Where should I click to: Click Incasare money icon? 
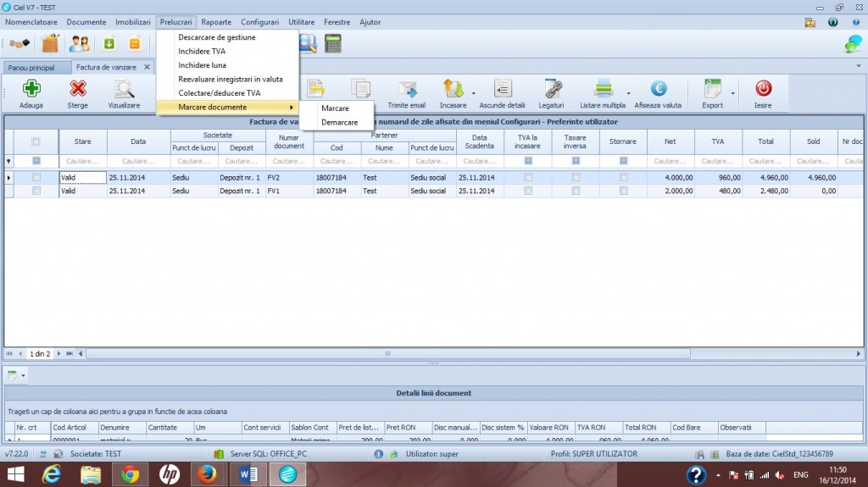pyautogui.click(x=453, y=89)
